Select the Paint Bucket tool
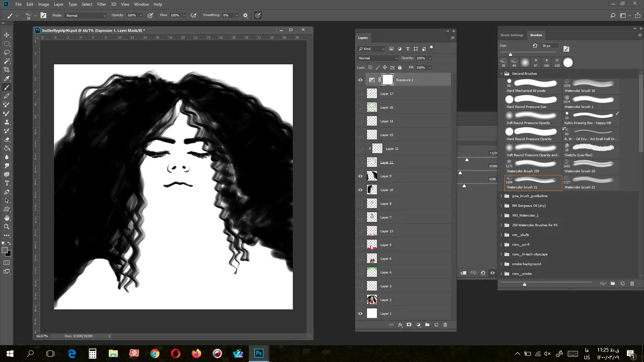 [x=7, y=148]
